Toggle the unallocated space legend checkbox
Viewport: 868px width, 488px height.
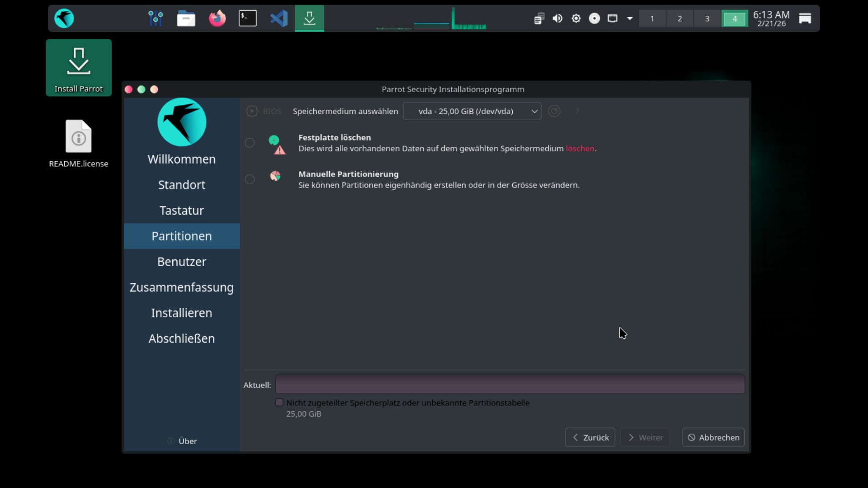pyautogui.click(x=279, y=403)
